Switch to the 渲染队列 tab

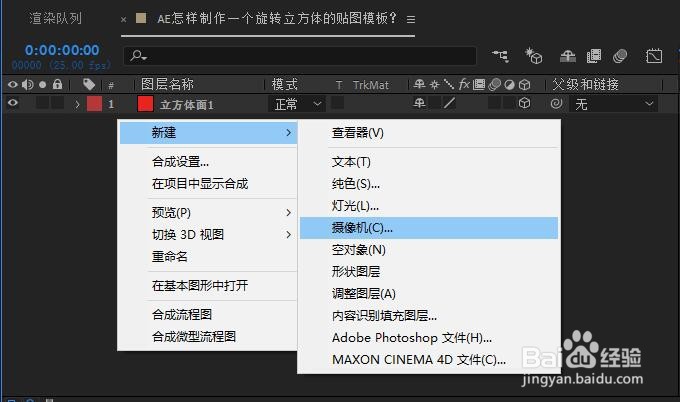(x=55, y=18)
